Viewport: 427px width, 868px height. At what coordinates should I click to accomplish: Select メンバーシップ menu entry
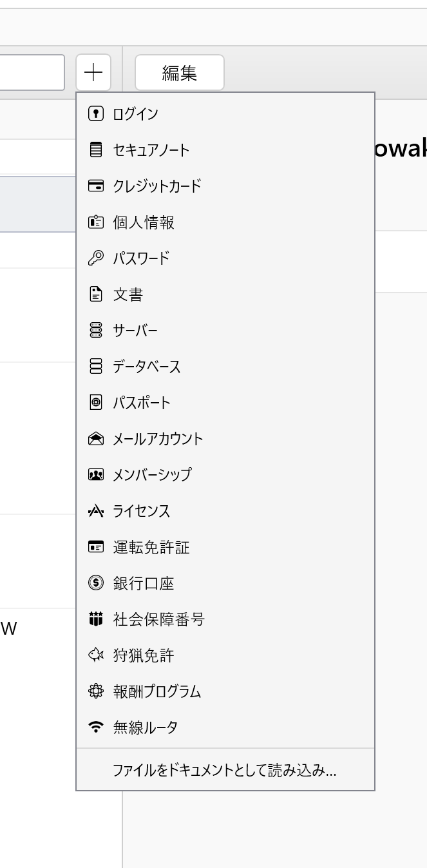(152, 475)
